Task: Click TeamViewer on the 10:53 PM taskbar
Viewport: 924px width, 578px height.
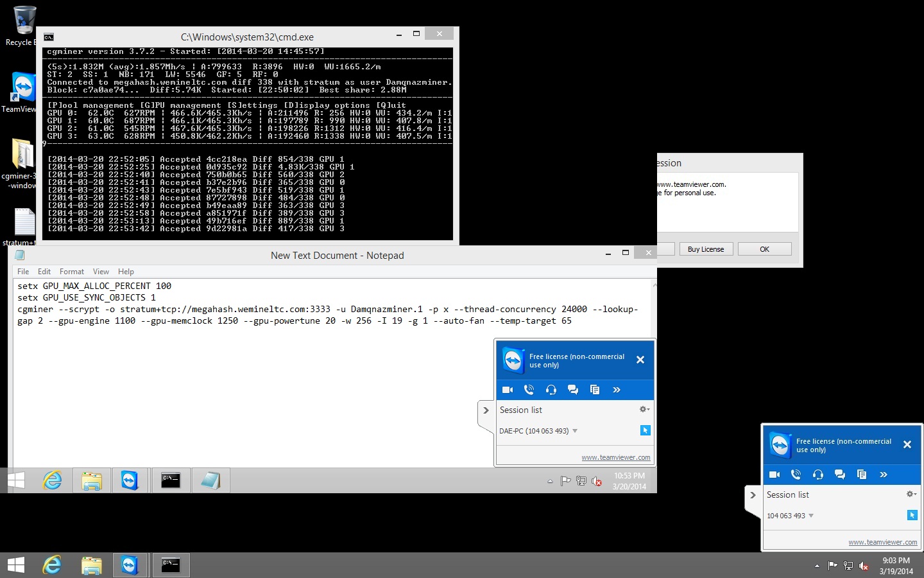Action: point(130,480)
